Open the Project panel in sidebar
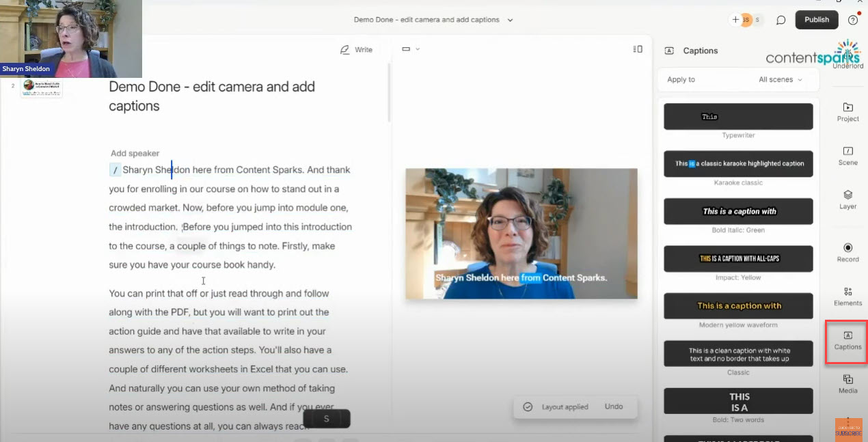 pyautogui.click(x=847, y=111)
